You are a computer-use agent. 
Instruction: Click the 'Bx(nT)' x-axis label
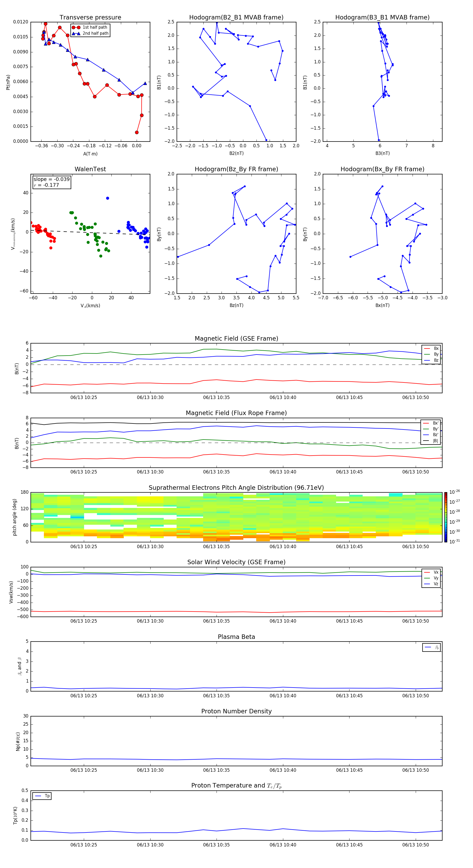pos(382,305)
